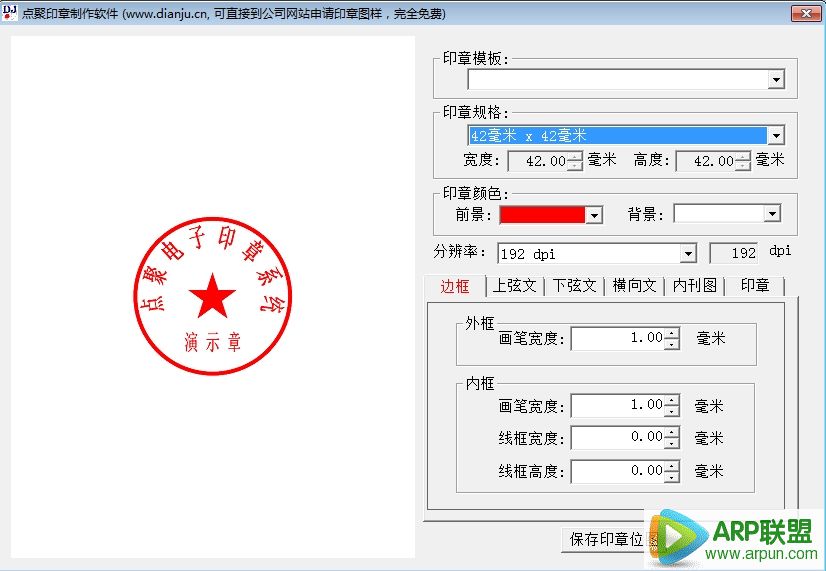The width and height of the screenshot is (826, 571).
Task: Click the 内框 画笔宽度 input field
Action: tap(618, 405)
